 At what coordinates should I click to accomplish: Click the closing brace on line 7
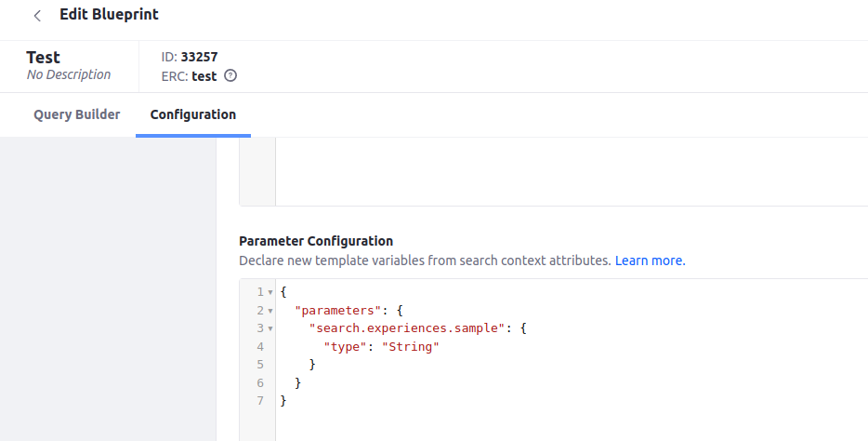point(283,401)
